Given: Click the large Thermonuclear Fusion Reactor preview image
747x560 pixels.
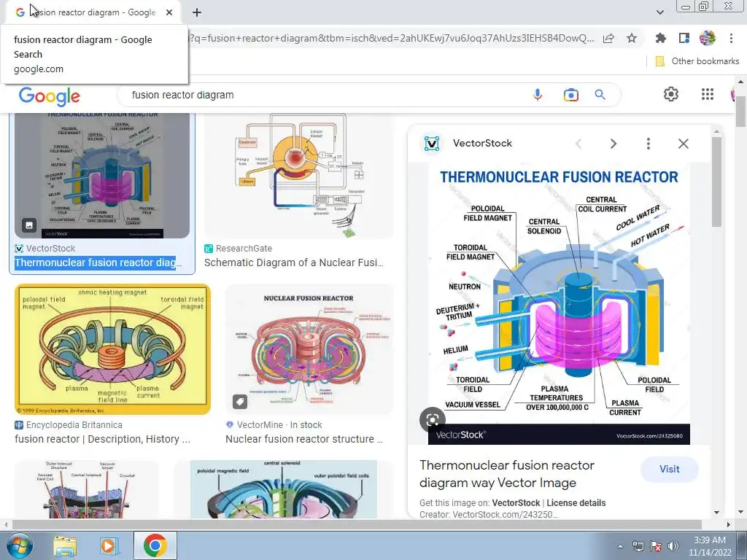Looking at the screenshot, I should (x=559, y=303).
